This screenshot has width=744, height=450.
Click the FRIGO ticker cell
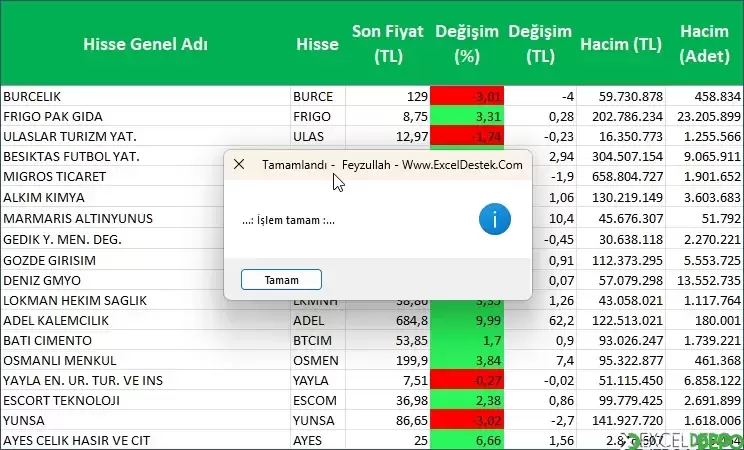click(318, 116)
